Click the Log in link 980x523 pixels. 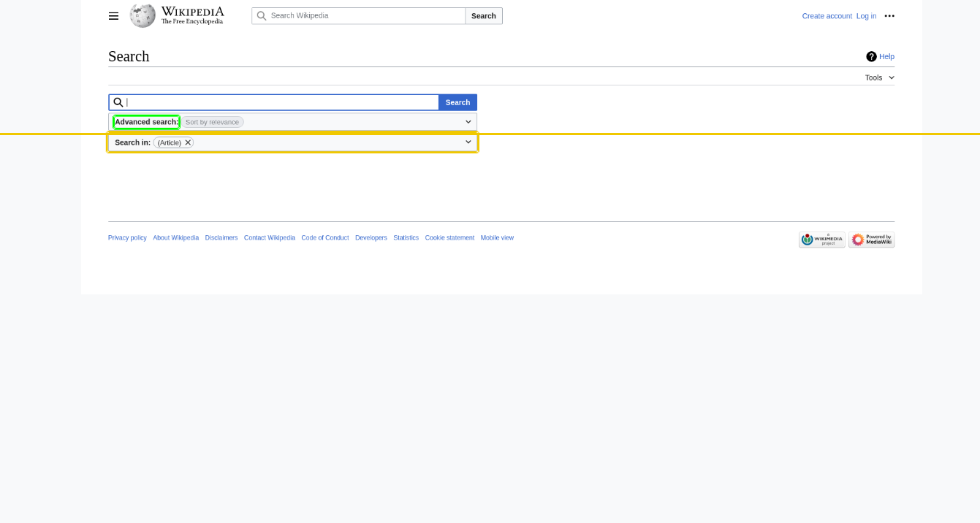point(866,16)
